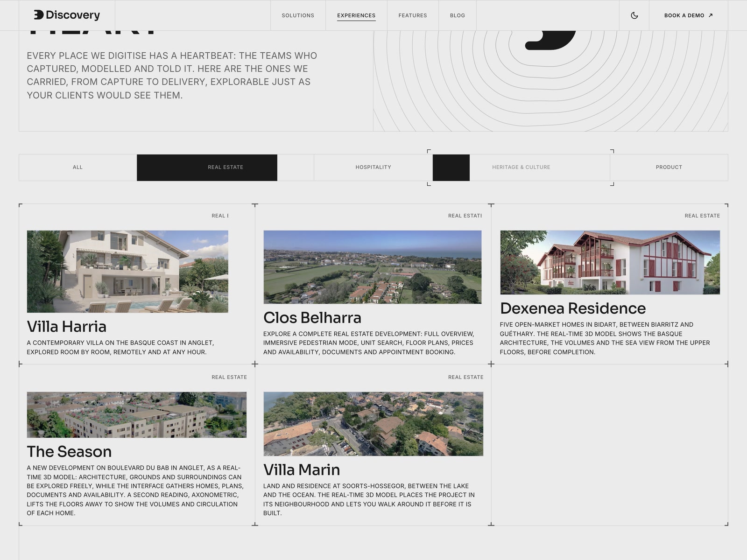Select the Real Estate filter tab
This screenshot has height=560, width=747.
click(226, 167)
